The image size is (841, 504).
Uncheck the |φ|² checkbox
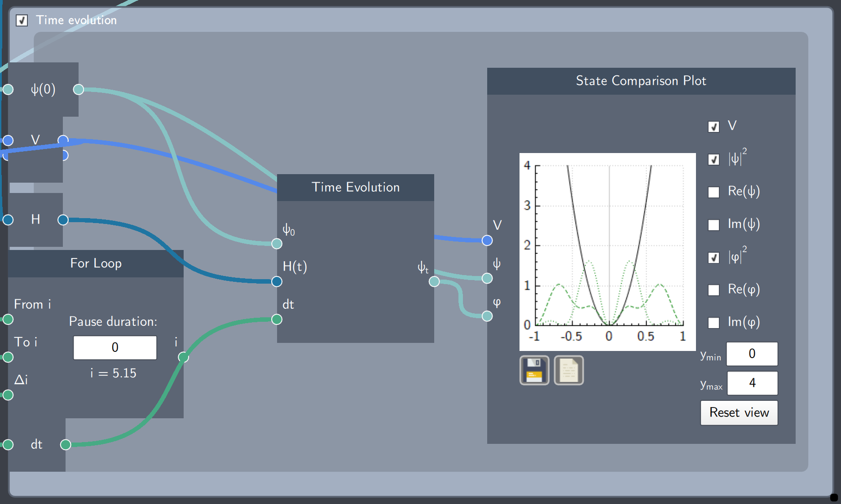coord(713,257)
